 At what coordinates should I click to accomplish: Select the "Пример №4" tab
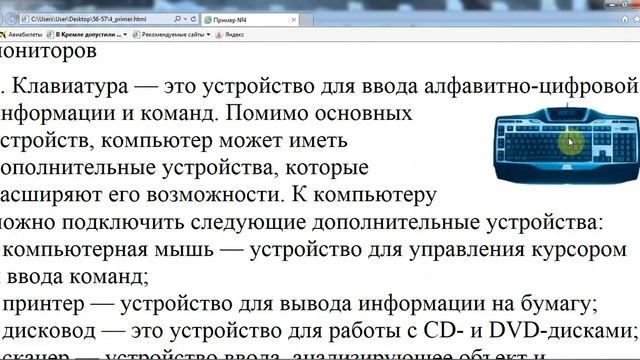point(250,20)
